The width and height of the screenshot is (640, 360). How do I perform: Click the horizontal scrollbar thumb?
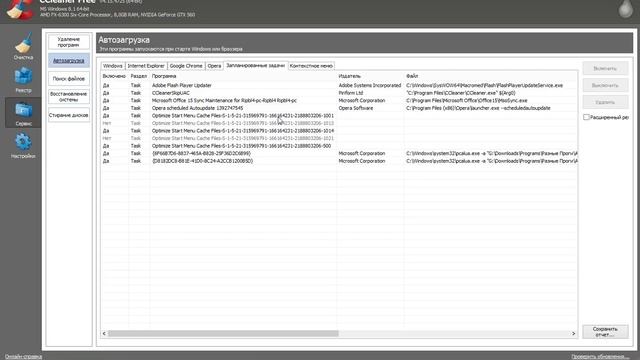pos(223,333)
